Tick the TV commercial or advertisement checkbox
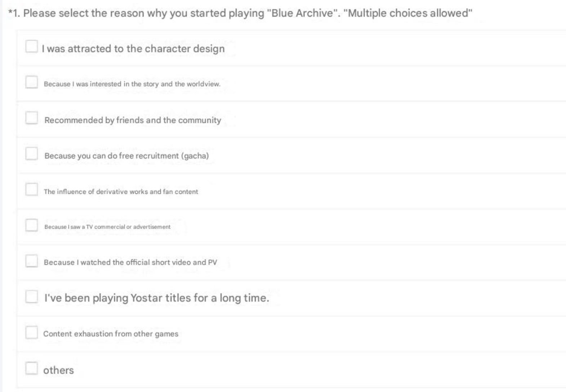This screenshot has width=566, height=392. 32,225
